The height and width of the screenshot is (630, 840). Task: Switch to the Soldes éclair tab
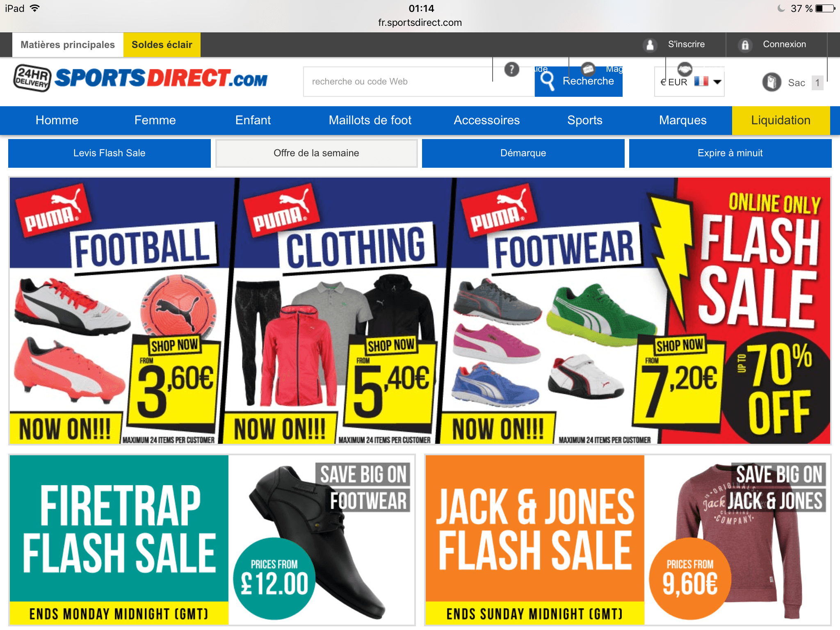tap(162, 45)
